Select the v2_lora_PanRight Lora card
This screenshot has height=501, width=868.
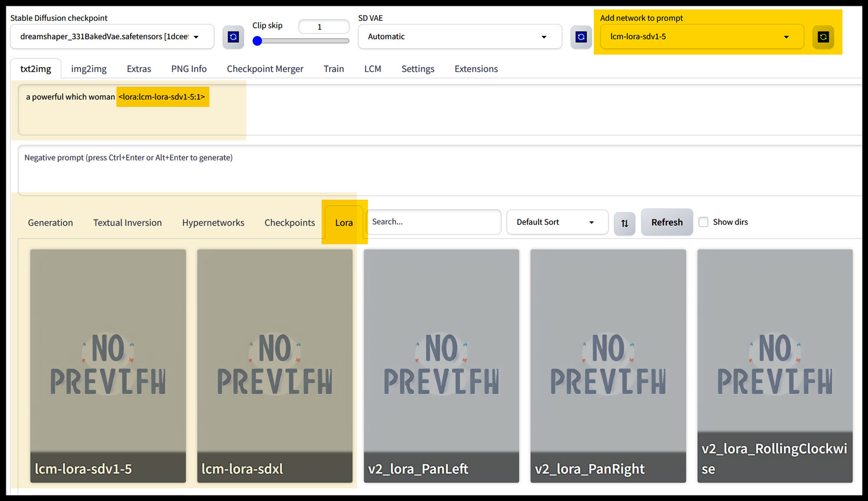pos(608,366)
